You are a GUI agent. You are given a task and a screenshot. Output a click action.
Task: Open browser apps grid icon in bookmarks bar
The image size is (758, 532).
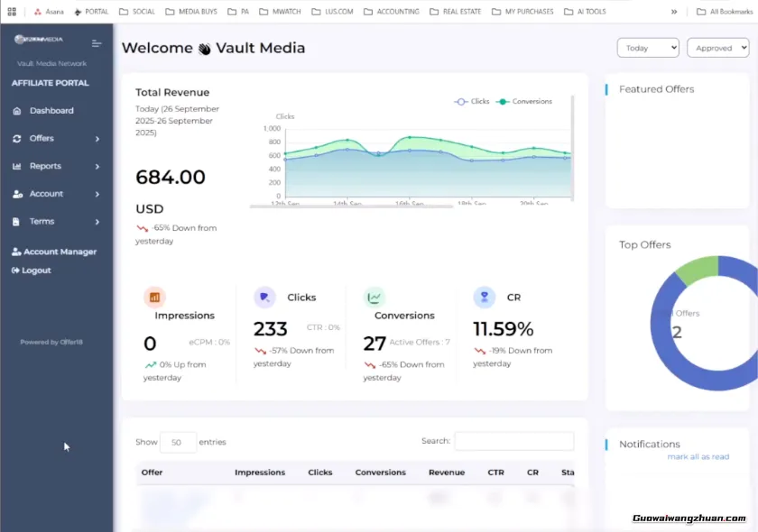coord(12,12)
